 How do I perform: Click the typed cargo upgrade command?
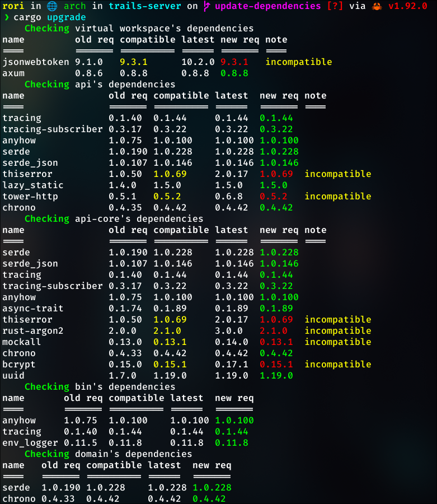[50, 17]
